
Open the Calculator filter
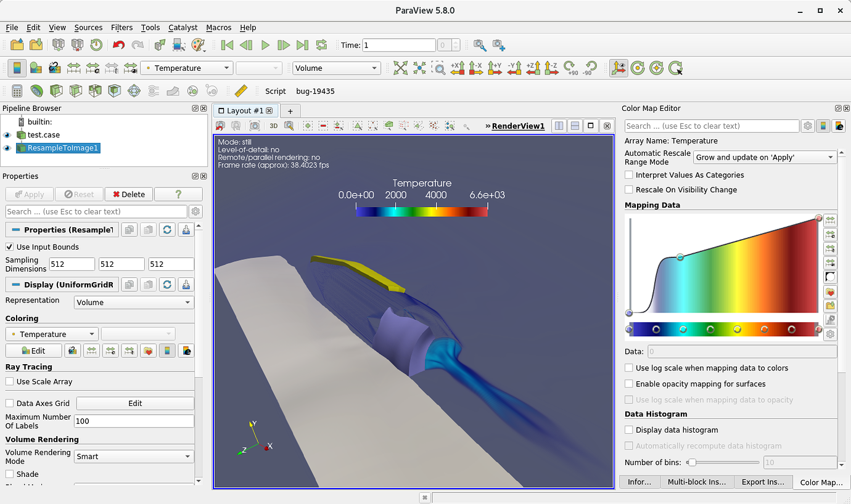coord(17,91)
